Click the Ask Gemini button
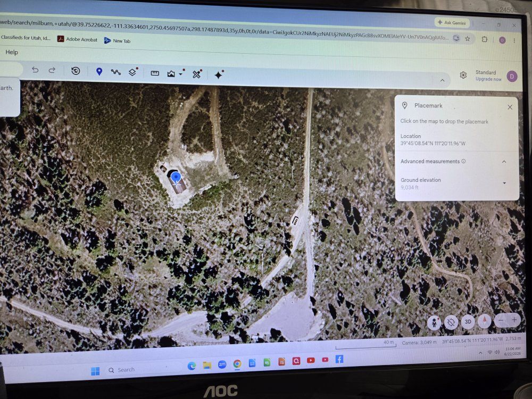 tap(452, 23)
